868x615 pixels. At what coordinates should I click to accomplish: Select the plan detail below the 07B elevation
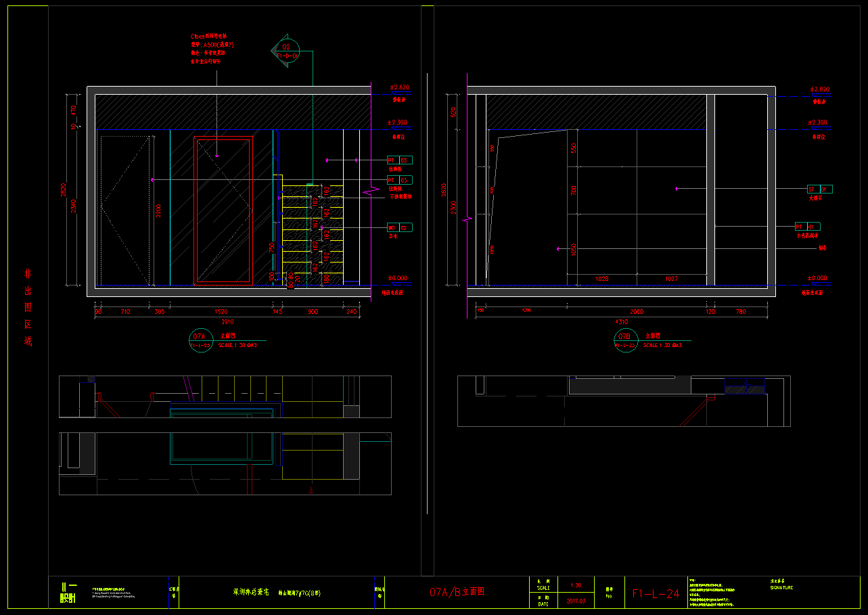pyautogui.click(x=624, y=401)
